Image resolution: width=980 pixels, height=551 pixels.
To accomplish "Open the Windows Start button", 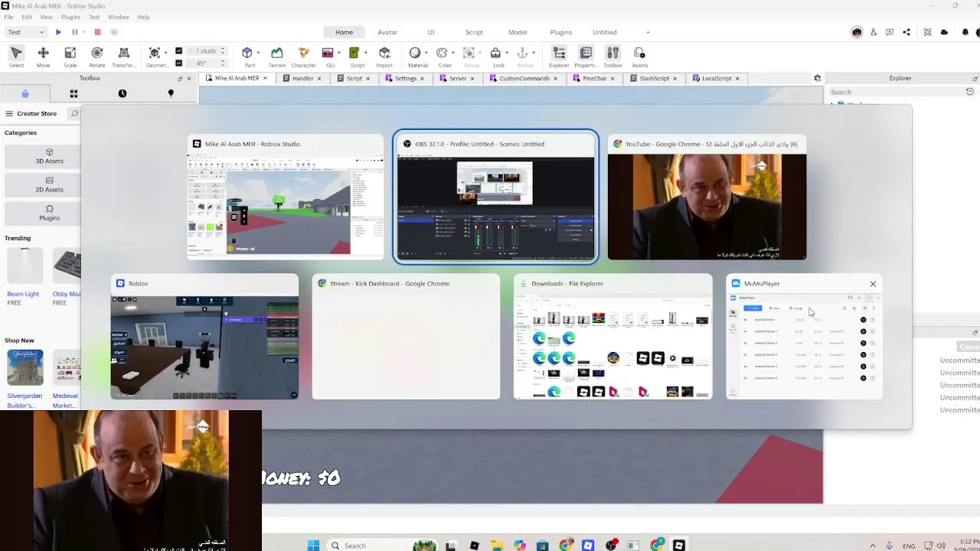I will pyautogui.click(x=313, y=546).
